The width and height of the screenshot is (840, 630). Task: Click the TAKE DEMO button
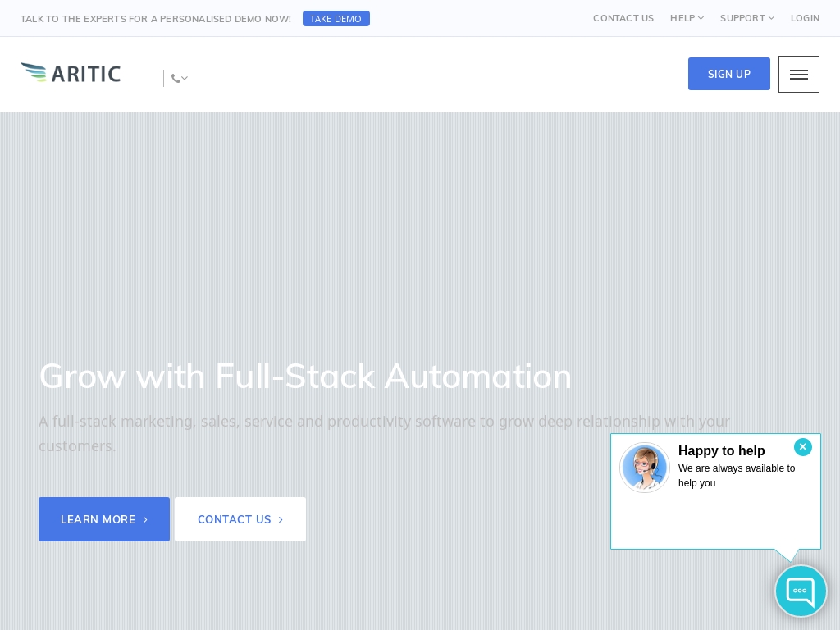336,18
